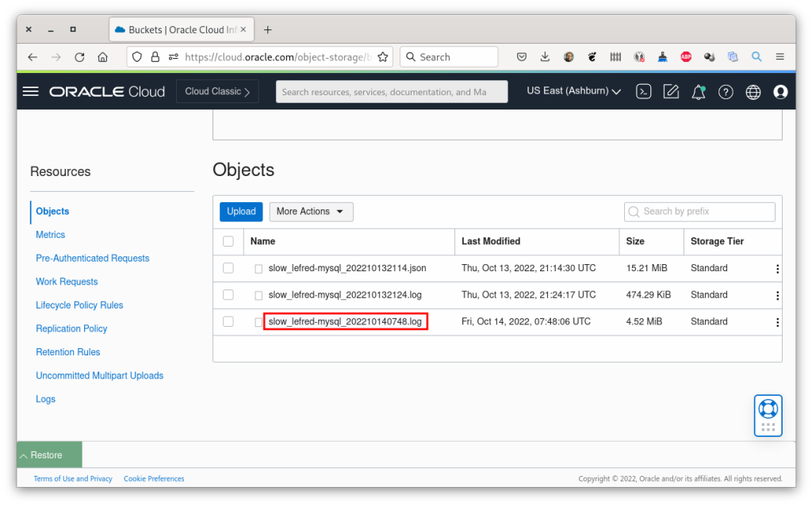Open the life buoy support widget
The image size is (812, 506).
pos(768,416)
